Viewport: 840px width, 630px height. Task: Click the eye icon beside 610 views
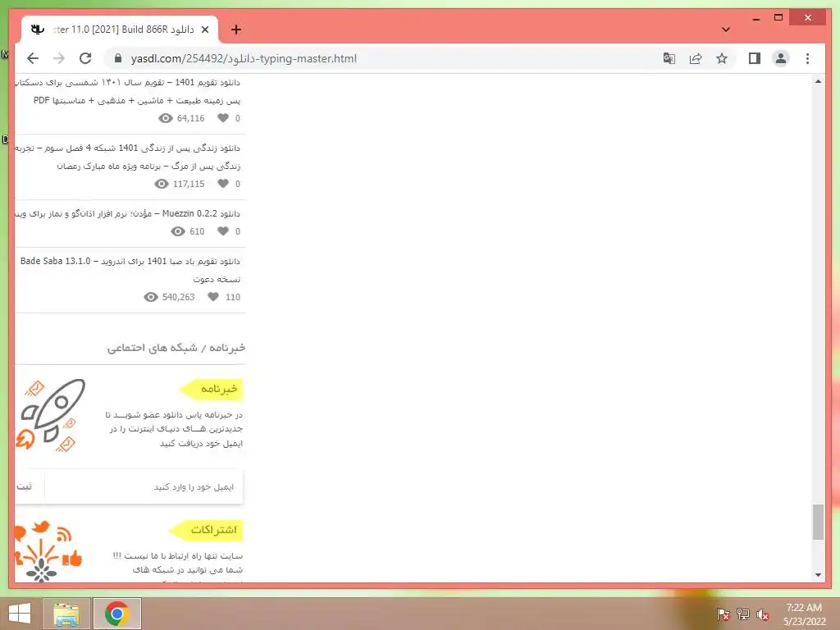coord(178,231)
